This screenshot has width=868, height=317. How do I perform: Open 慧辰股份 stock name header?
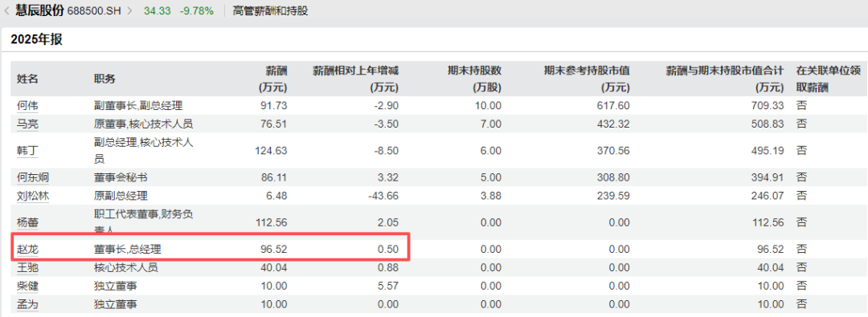39,10
